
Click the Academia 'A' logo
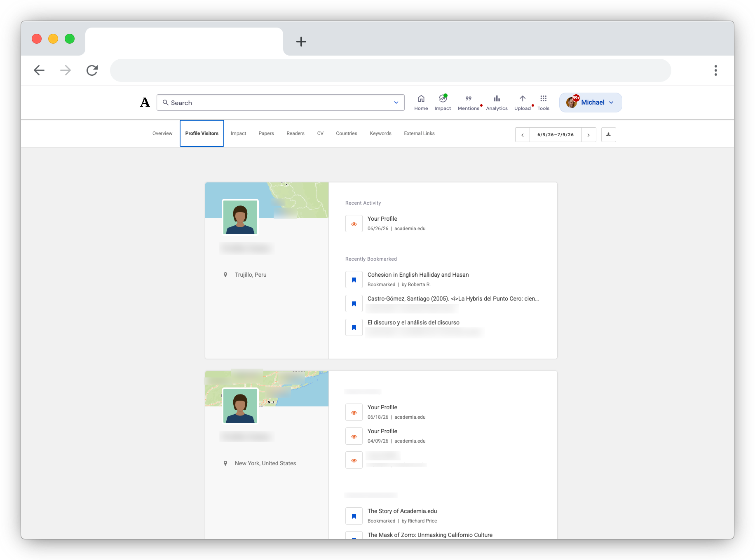[145, 103]
